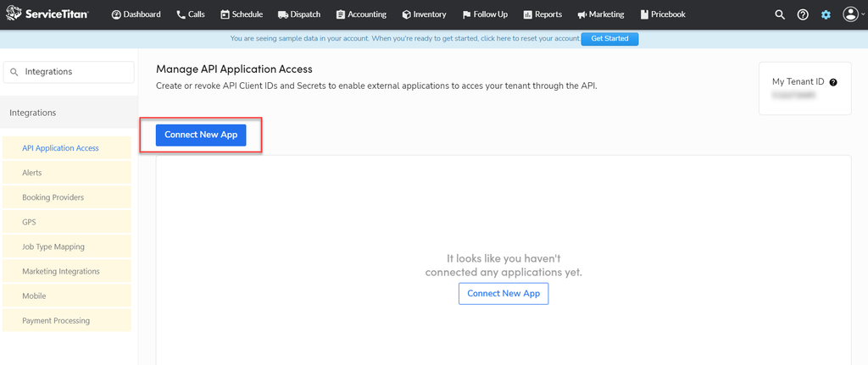Open the search magnifier in top bar

coord(780,15)
